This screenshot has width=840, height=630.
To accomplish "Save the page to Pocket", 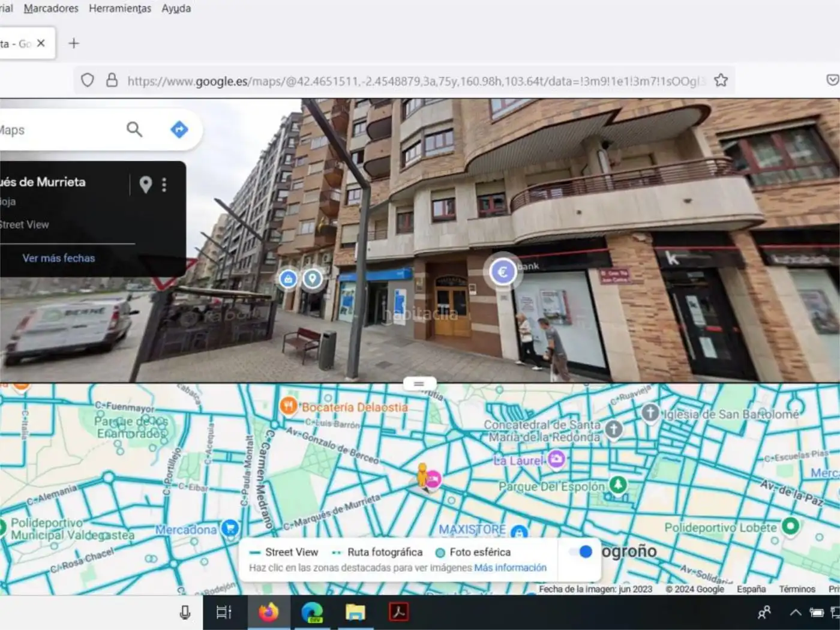I will [832, 80].
